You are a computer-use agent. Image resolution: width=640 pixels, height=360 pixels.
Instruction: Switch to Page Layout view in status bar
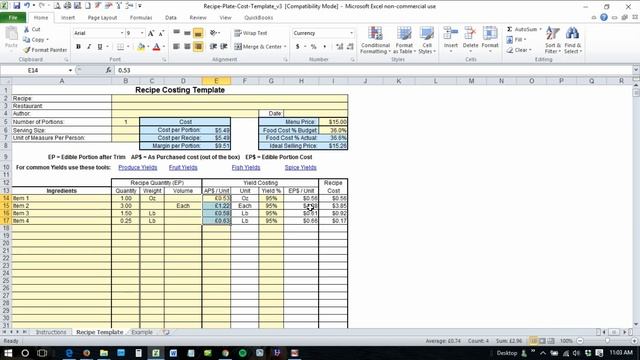tap(542, 341)
